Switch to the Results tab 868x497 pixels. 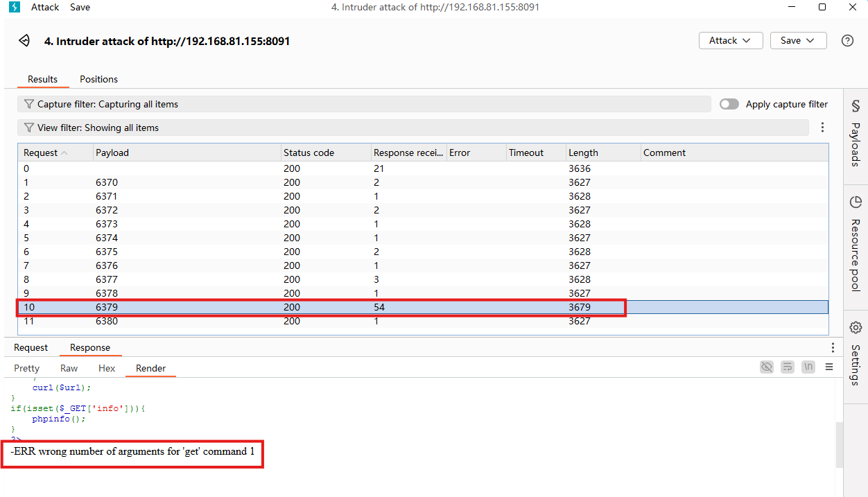42,79
